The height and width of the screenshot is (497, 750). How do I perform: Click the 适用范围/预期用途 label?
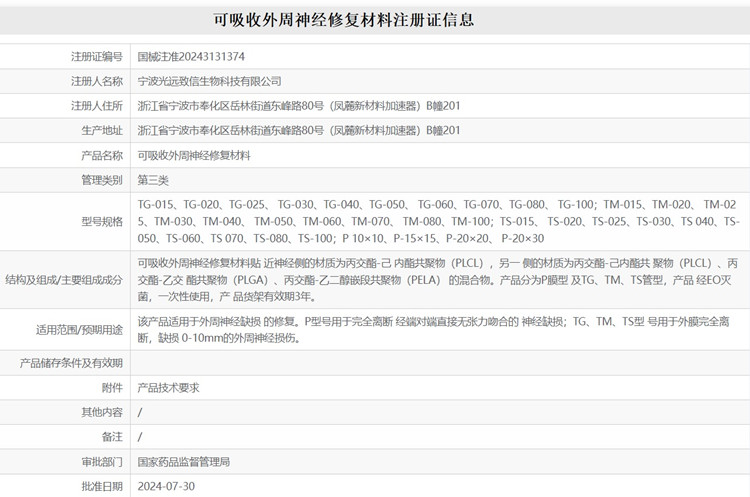(x=79, y=330)
